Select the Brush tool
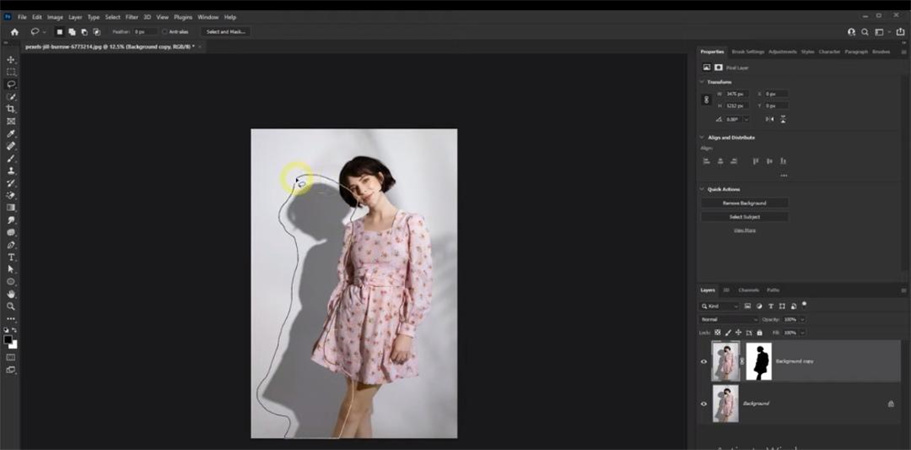The width and height of the screenshot is (911, 450). point(11,158)
